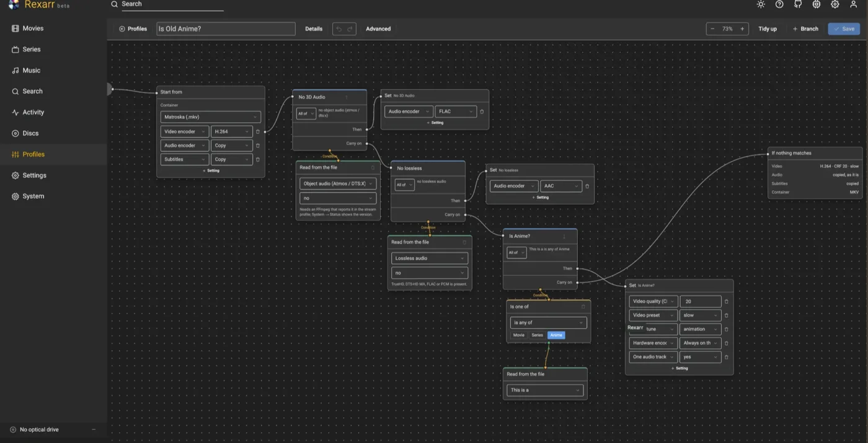Open the FLAC value dropdown
The height and width of the screenshot is (443, 868).
pos(456,112)
